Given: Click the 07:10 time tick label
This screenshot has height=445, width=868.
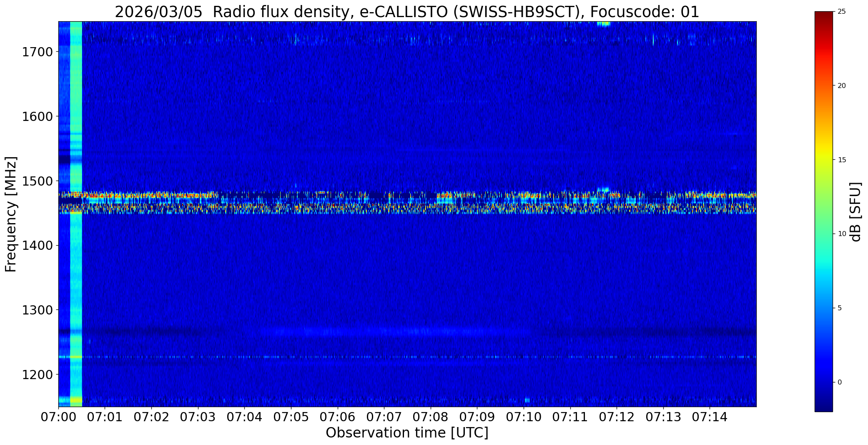Looking at the screenshot, I should pyautogui.click(x=524, y=417).
